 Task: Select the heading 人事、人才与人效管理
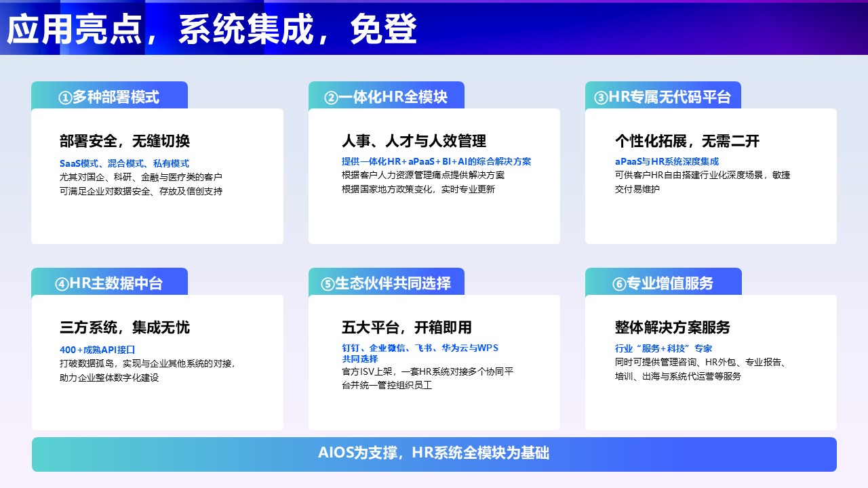pos(414,141)
